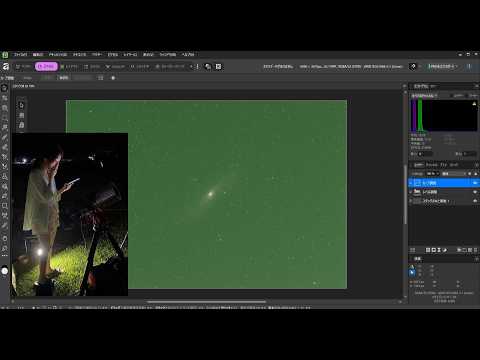Open the first menu (File) in the menu bar
The image size is (480, 360).
click(x=20, y=54)
